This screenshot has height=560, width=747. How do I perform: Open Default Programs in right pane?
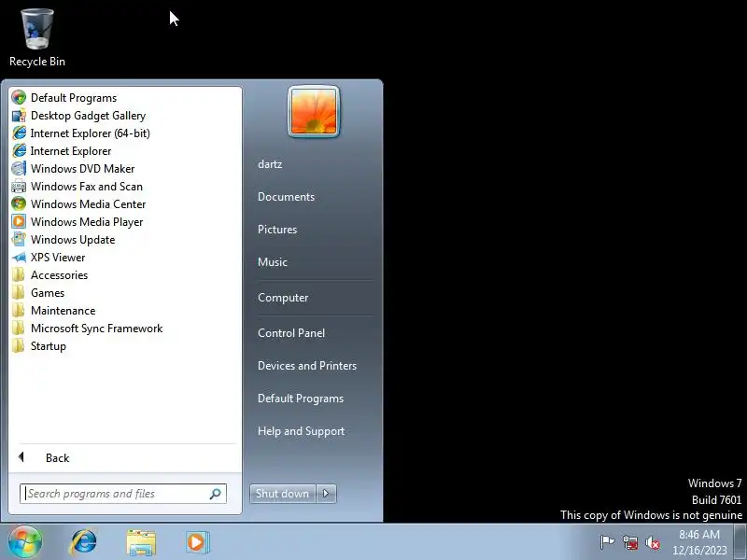point(300,399)
